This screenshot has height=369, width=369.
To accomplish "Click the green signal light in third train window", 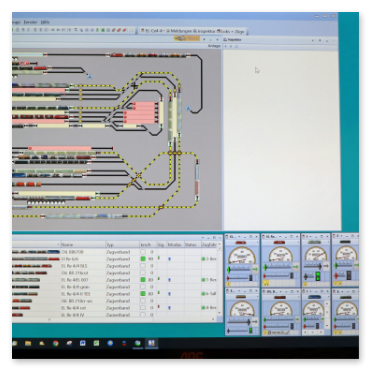I will pos(318,276).
